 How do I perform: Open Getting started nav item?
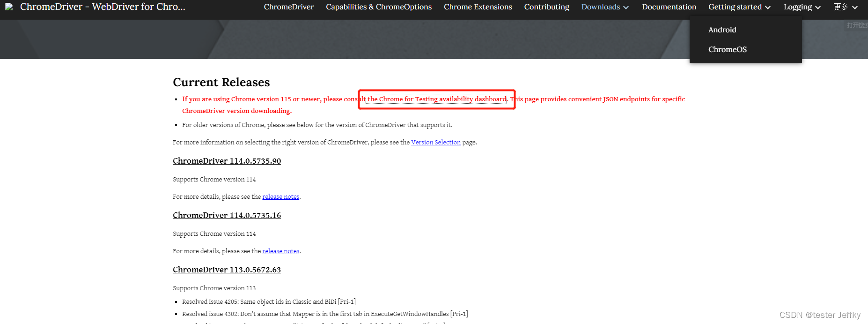(x=735, y=7)
